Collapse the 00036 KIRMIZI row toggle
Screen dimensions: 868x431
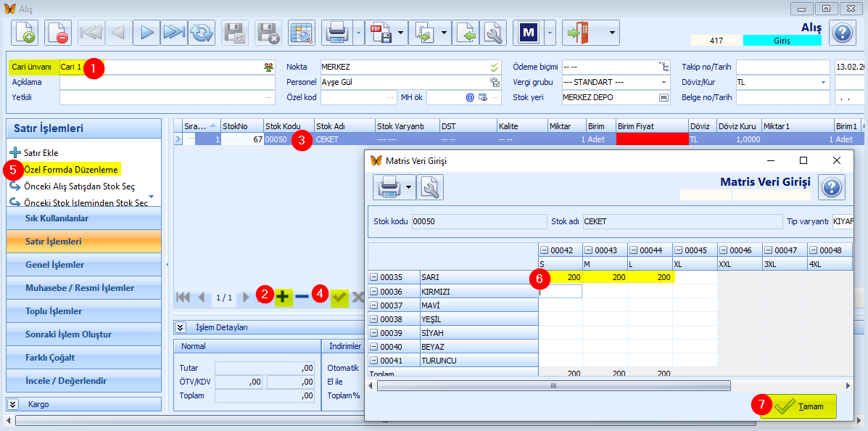pos(375,292)
